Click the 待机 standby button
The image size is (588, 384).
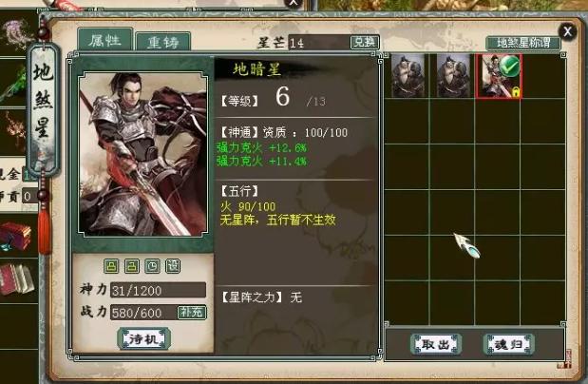click(x=144, y=339)
